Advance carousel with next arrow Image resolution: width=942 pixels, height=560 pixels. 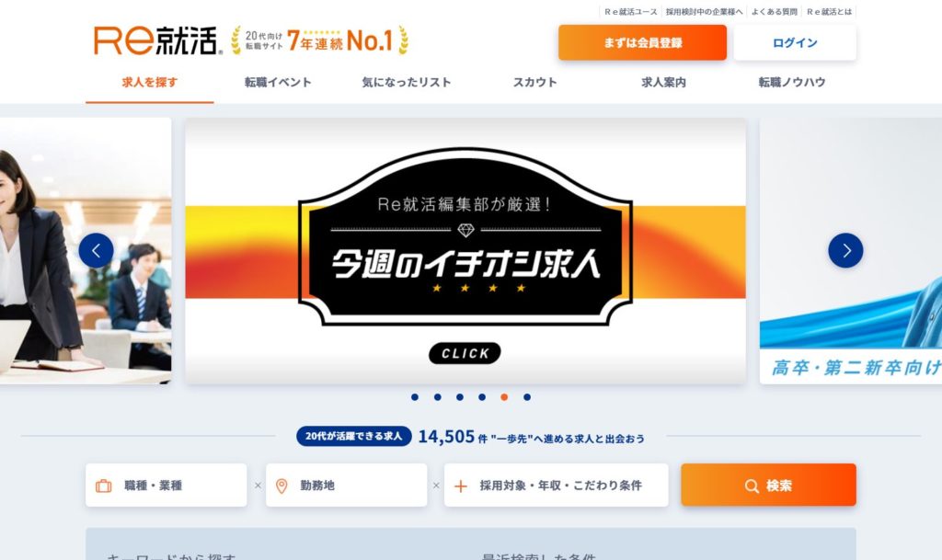pyautogui.click(x=845, y=250)
